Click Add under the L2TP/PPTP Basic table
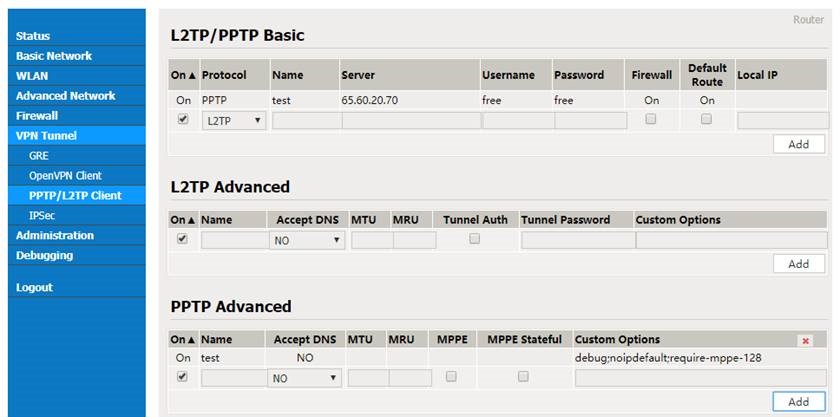The image size is (840, 417). point(798,144)
